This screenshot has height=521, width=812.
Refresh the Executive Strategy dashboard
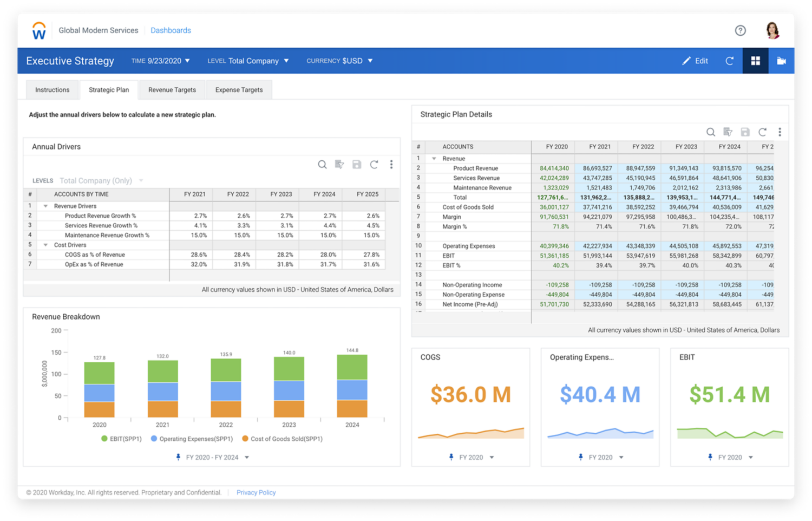pyautogui.click(x=729, y=61)
